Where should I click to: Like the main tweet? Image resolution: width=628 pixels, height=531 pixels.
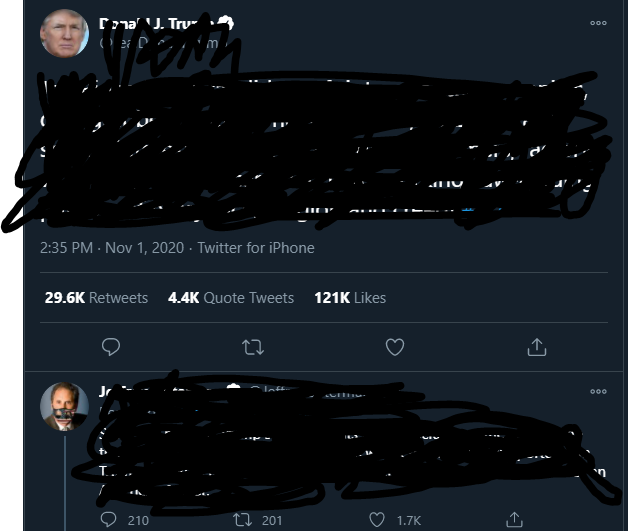click(395, 347)
